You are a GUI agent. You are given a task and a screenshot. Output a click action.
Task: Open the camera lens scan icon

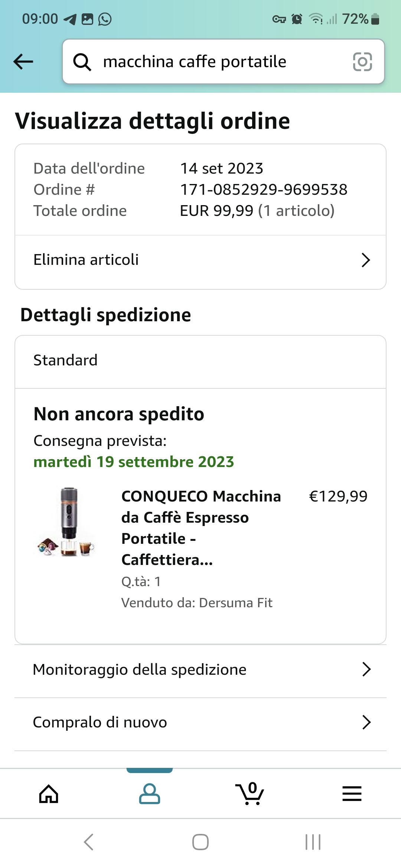pos(362,62)
